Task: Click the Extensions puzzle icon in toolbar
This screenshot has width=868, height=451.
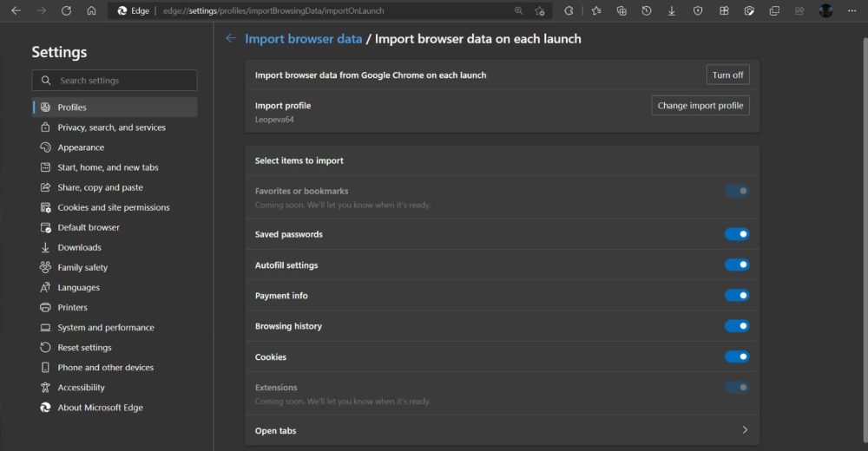Action: pos(569,11)
